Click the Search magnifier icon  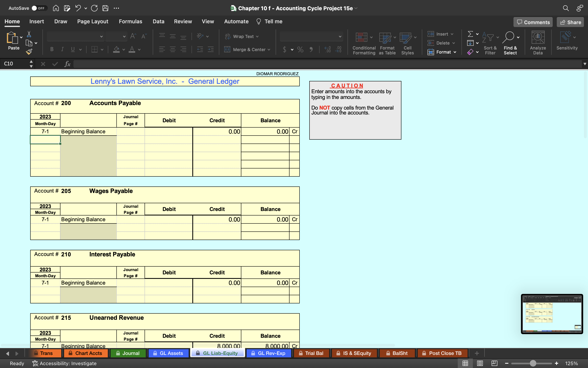(x=566, y=8)
